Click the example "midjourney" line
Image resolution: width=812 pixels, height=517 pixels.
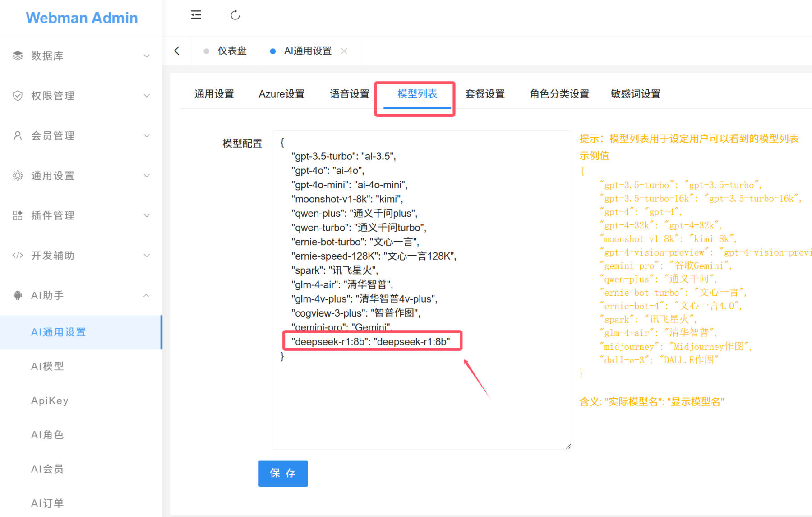[x=676, y=347]
